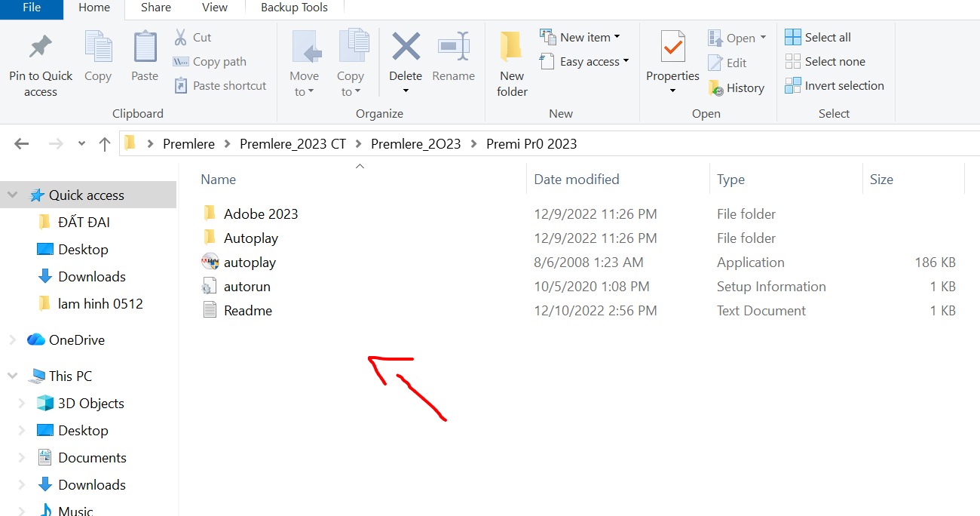Select Downloads under Quick access
Image resolution: width=980 pixels, height=516 pixels.
91,277
